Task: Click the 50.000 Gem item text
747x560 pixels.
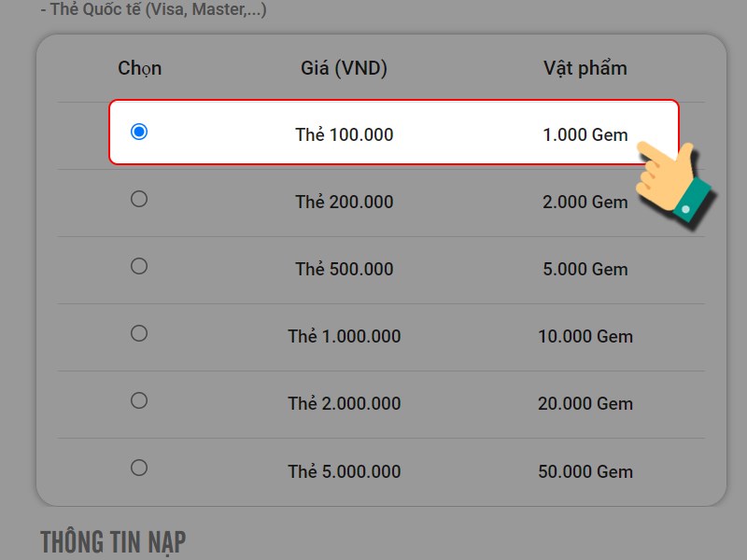Action: coord(585,471)
